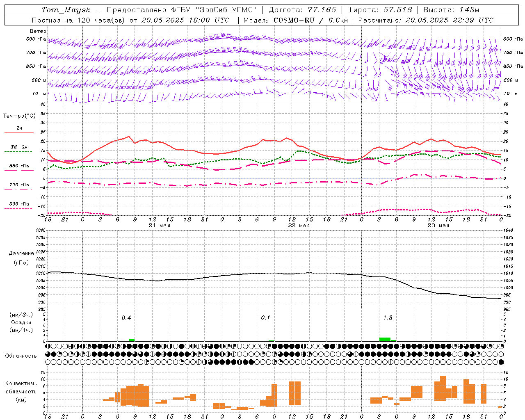Click the Рассчитано: 20.05.2025 22:39 UTC timestamp
Screen dimensions: 525x420
(426, 20)
